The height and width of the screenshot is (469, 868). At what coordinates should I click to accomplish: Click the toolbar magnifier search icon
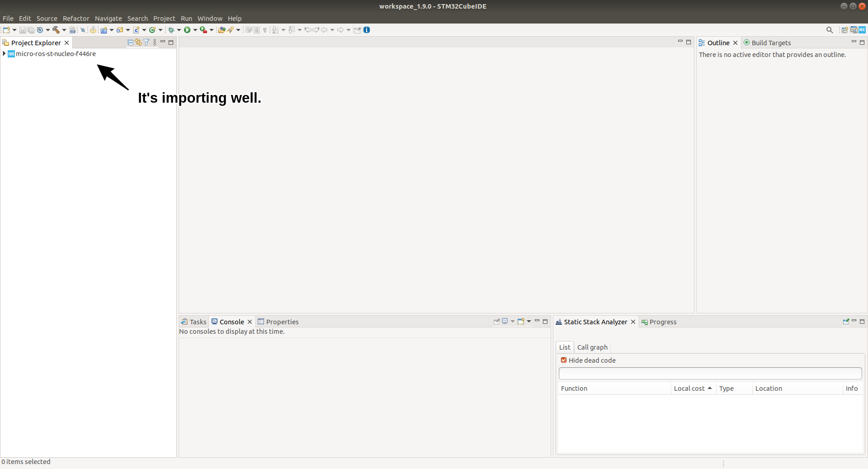pos(830,30)
